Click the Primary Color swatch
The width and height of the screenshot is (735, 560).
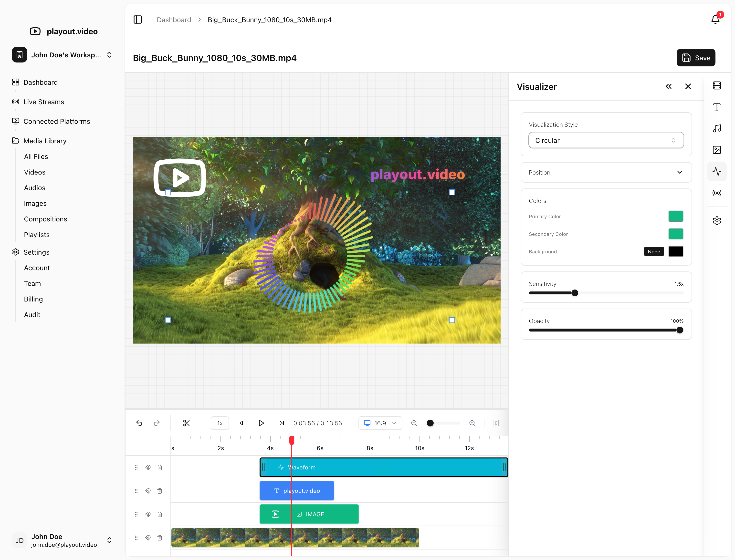(675, 216)
